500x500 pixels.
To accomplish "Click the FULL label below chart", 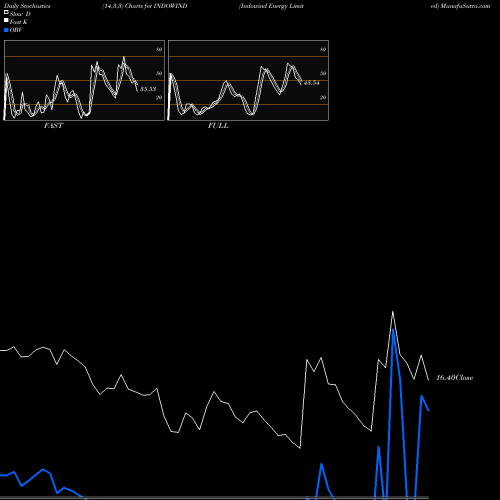I will 218,126.
